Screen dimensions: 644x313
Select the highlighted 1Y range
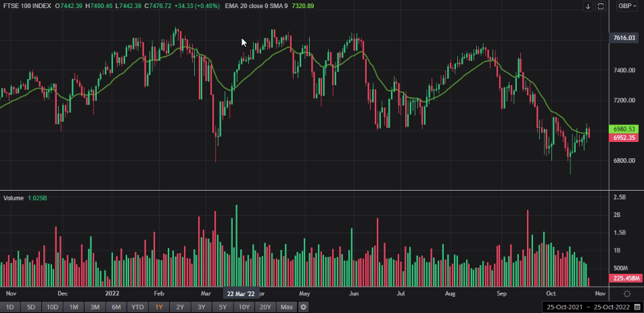tap(159, 307)
